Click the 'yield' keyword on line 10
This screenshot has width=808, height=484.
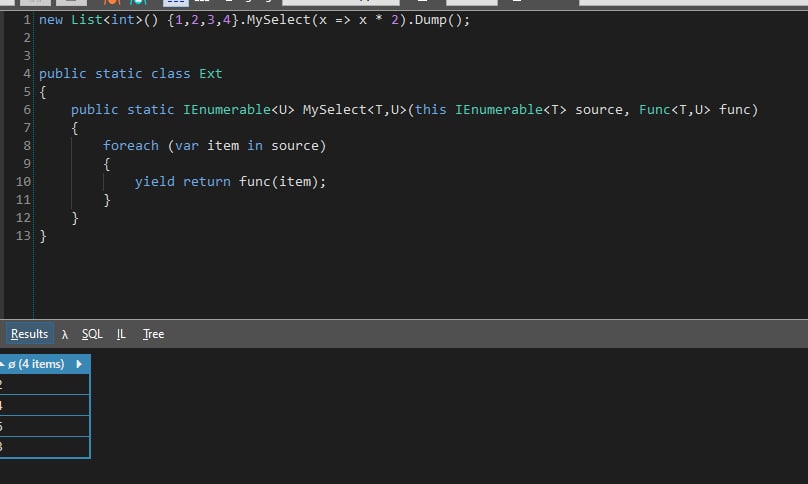(155, 182)
